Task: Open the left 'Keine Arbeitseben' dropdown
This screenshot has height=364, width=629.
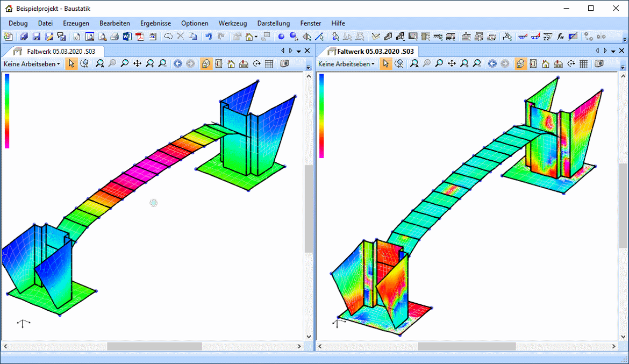Action: point(32,63)
